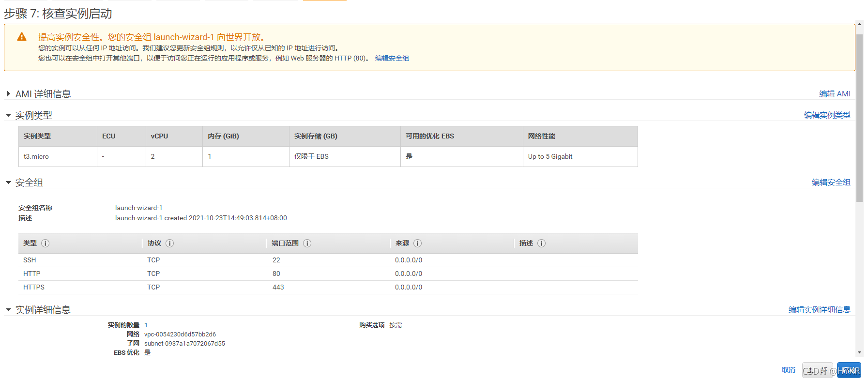Open 编辑安全组 link in warning banner
Screen dimensions: 868x380
pyautogui.click(x=392, y=58)
